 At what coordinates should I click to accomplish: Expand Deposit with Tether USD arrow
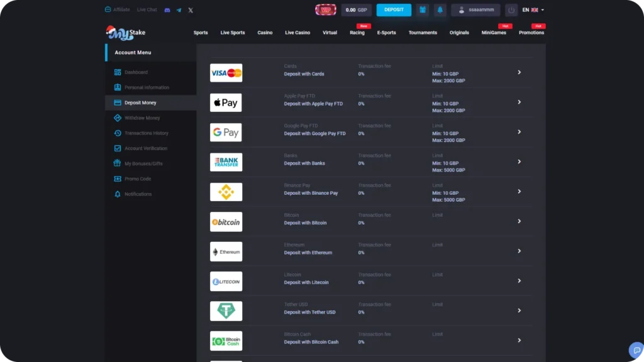pyautogui.click(x=519, y=310)
